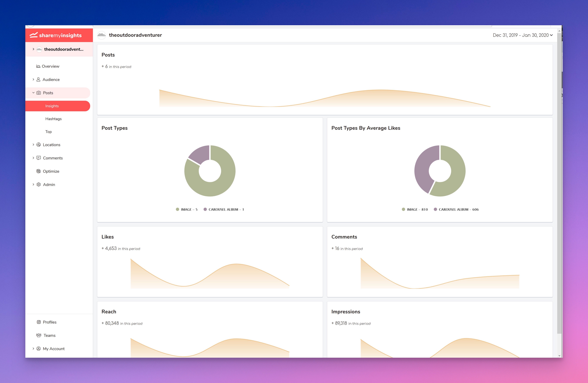Click the Admin gear icon

click(x=39, y=185)
